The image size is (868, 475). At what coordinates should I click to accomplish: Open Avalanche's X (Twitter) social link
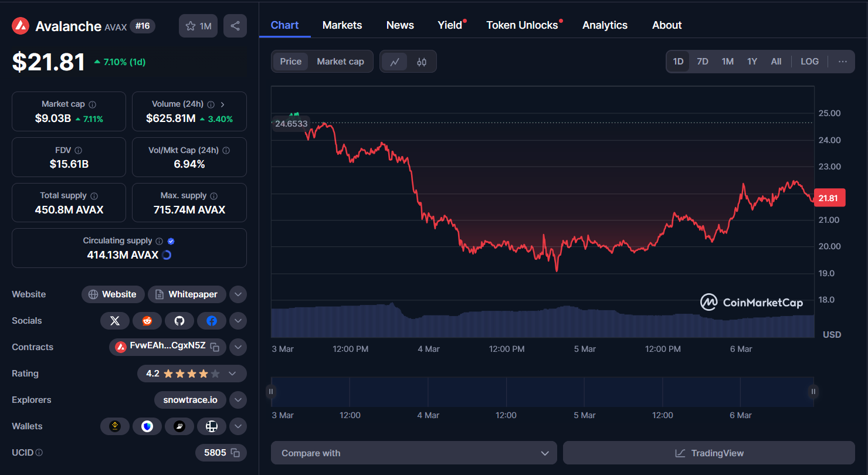pos(115,321)
